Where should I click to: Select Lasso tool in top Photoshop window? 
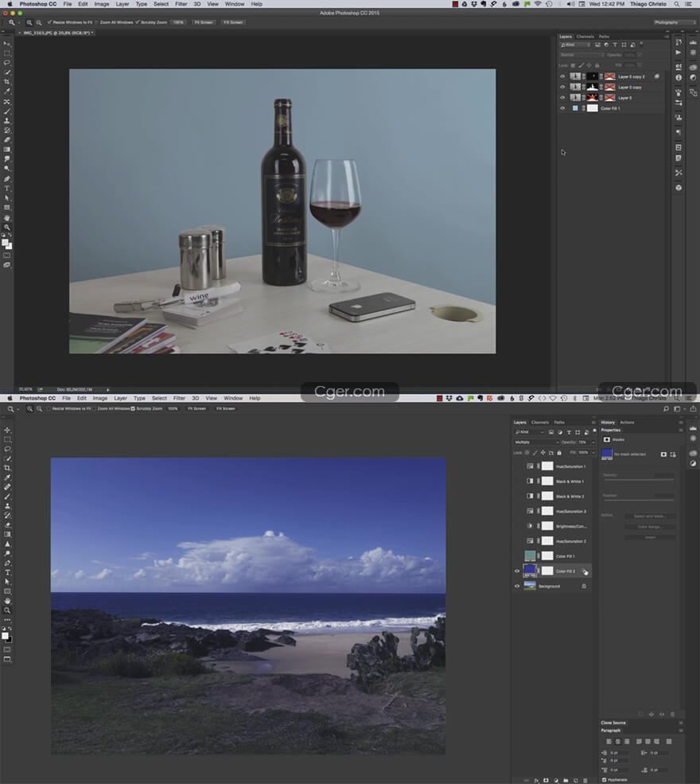(x=7, y=63)
